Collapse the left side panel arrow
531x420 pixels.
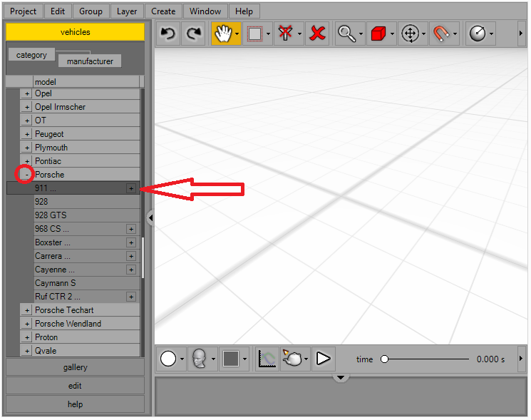[x=150, y=218]
